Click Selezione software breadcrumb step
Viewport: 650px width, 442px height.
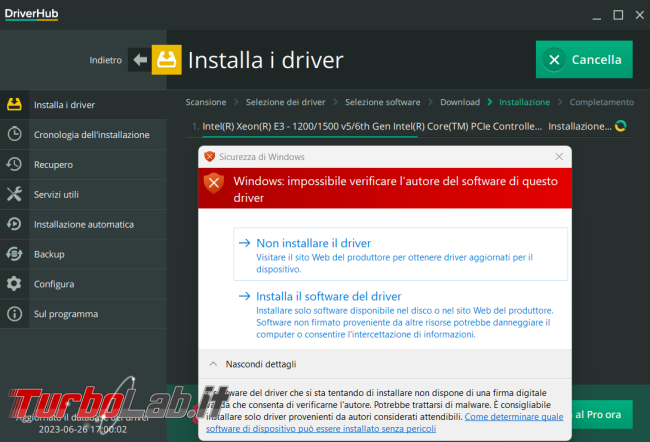[383, 102]
